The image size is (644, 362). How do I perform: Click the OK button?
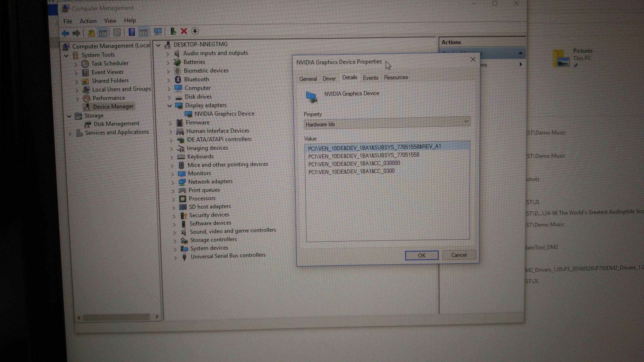tap(422, 255)
